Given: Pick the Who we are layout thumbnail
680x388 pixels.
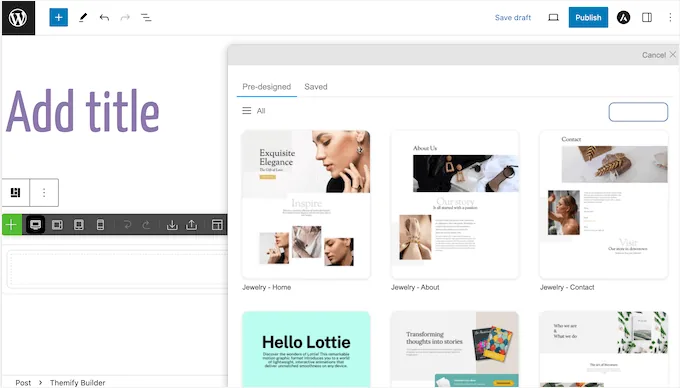Looking at the screenshot, I should 604,349.
